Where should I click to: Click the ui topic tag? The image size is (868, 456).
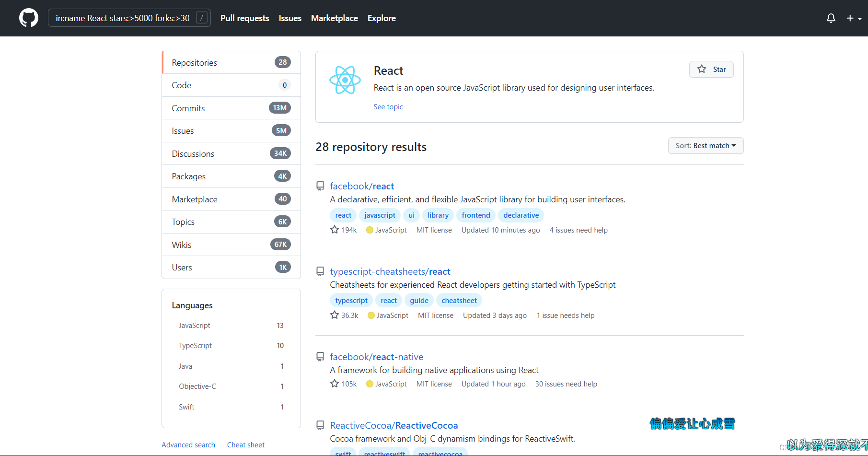[x=411, y=215]
